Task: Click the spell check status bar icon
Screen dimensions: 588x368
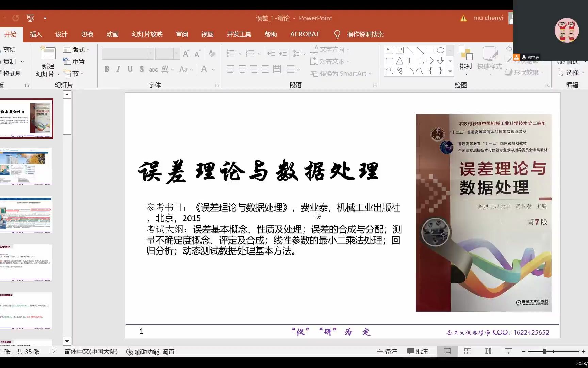Action: tap(52, 351)
